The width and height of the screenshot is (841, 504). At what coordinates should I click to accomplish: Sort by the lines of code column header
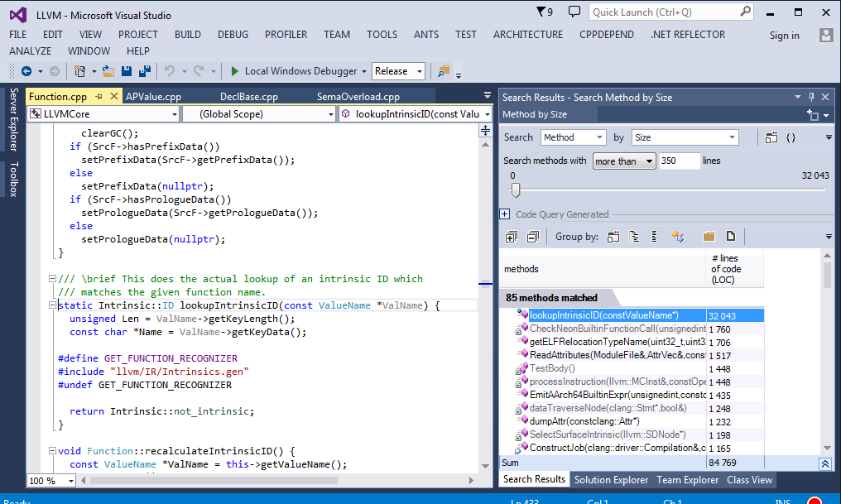[734, 269]
